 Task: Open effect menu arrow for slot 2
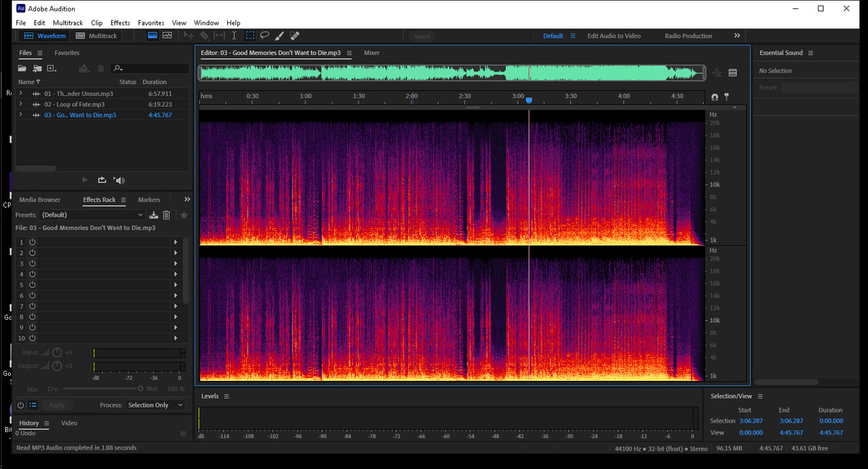[x=176, y=252]
